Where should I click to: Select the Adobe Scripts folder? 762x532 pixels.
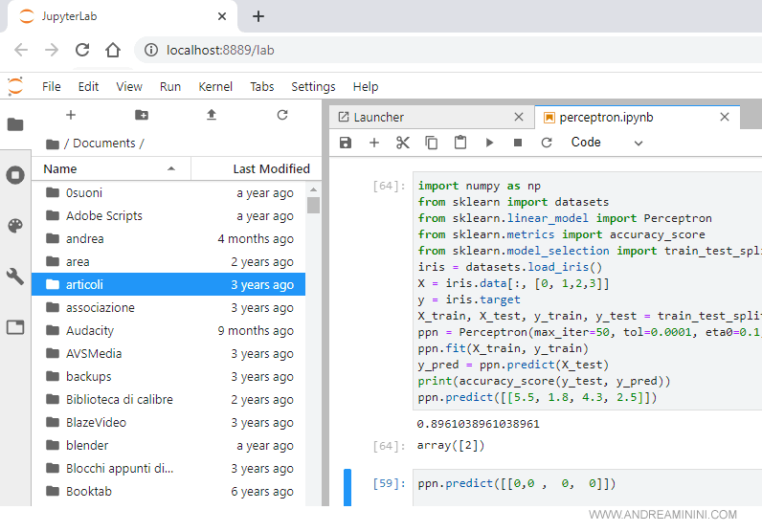pos(168,215)
